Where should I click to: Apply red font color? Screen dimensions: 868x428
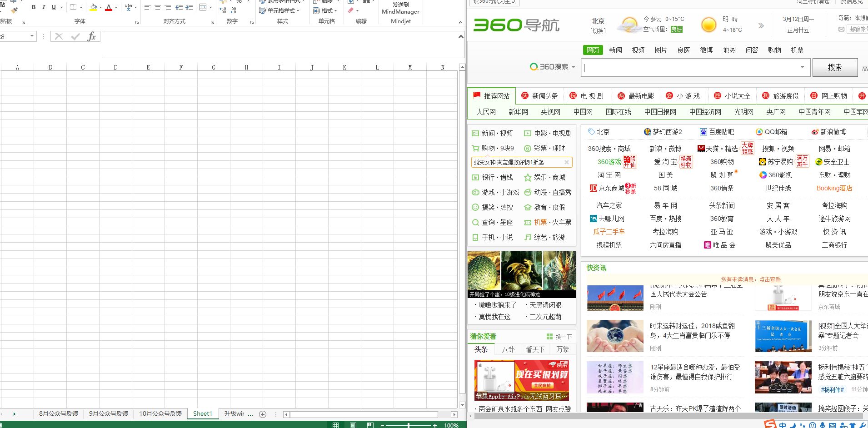pyautogui.click(x=109, y=7)
